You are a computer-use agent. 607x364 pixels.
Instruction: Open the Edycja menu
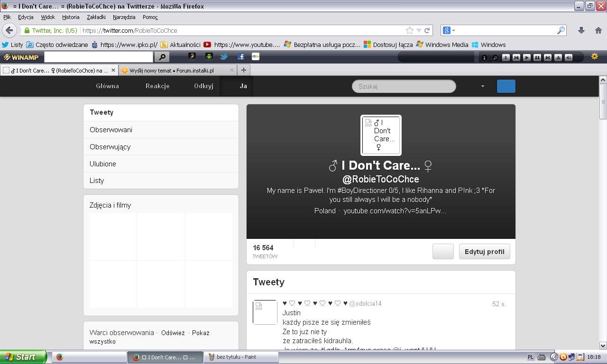26,17
